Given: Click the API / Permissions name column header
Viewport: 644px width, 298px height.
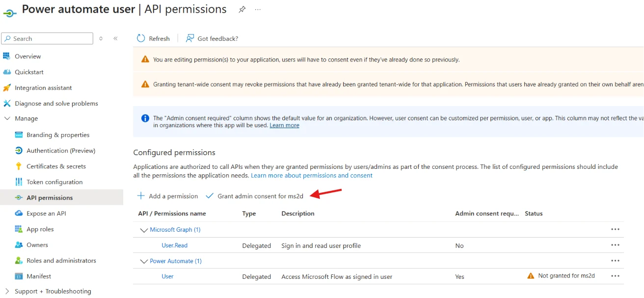Looking at the screenshot, I should point(172,214).
